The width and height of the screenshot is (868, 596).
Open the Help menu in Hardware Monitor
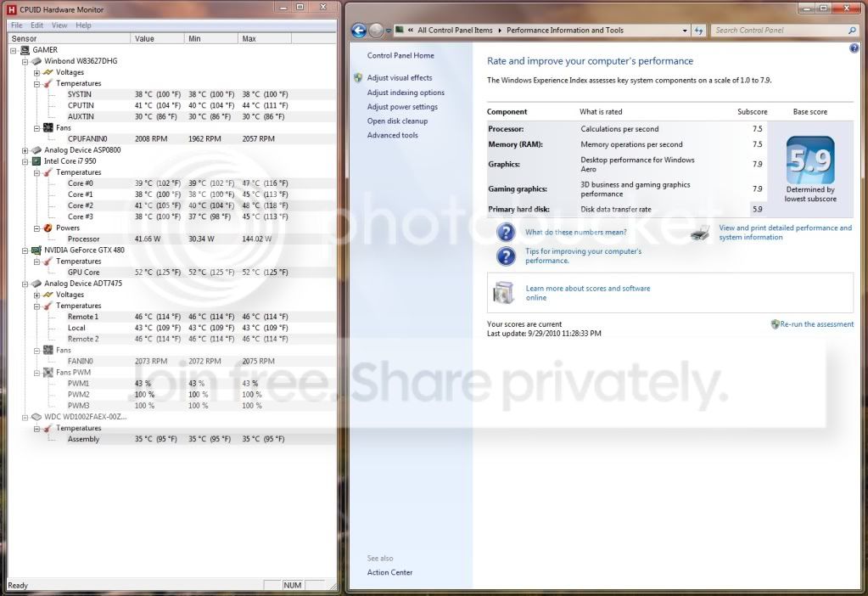pyautogui.click(x=84, y=25)
